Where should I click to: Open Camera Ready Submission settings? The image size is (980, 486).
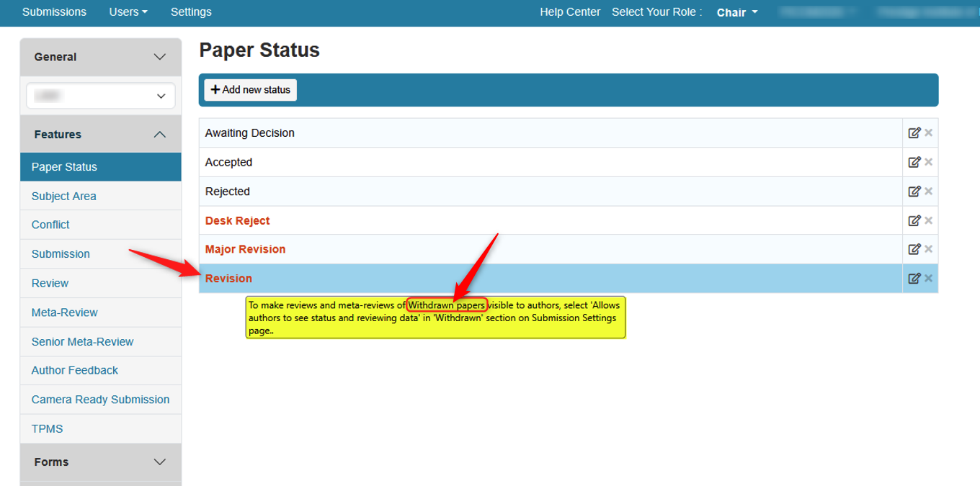100,400
